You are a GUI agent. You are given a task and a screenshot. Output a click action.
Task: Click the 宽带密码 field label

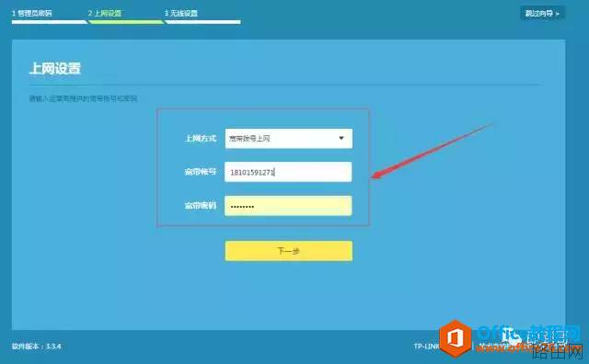pyautogui.click(x=201, y=206)
